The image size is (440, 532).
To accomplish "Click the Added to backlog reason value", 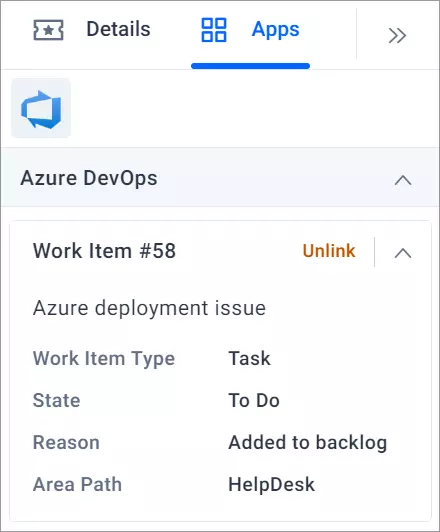I will 308,443.
